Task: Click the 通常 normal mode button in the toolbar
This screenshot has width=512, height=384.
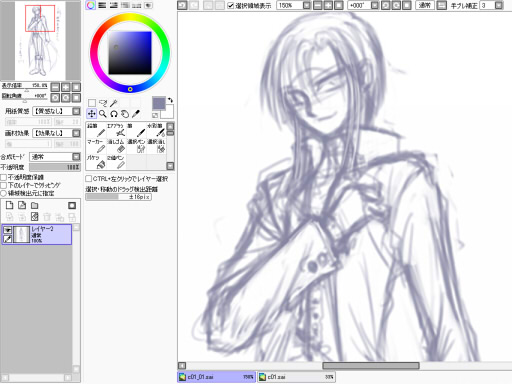Action: point(425,5)
